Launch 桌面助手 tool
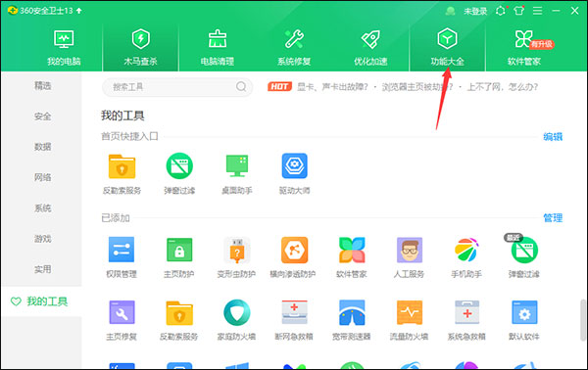 (x=237, y=174)
